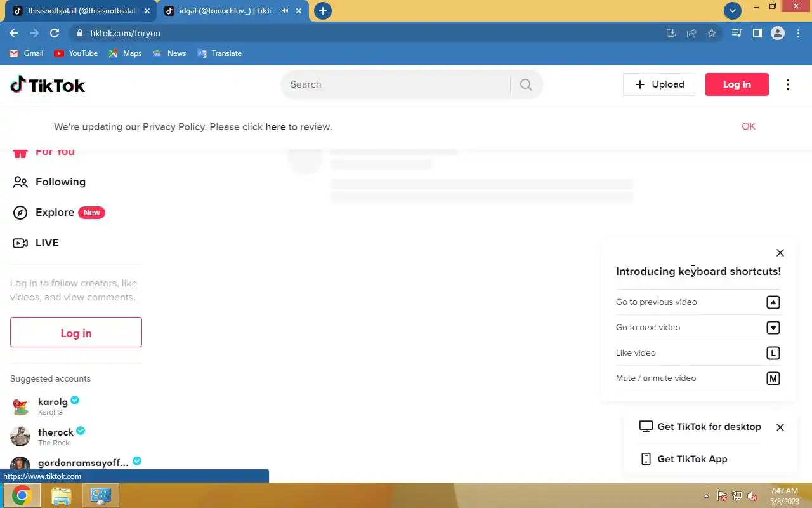812x508 pixels.
Task: Open the News bookmark
Action: pos(169,53)
